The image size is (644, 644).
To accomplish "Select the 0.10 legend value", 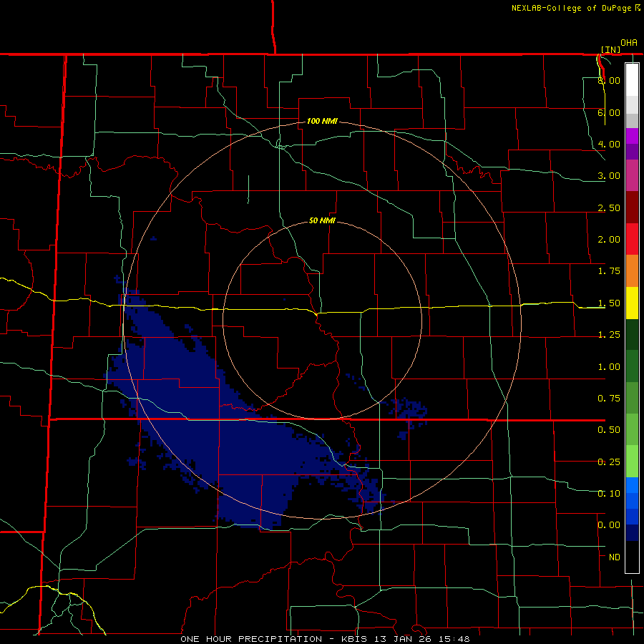I will point(609,494).
